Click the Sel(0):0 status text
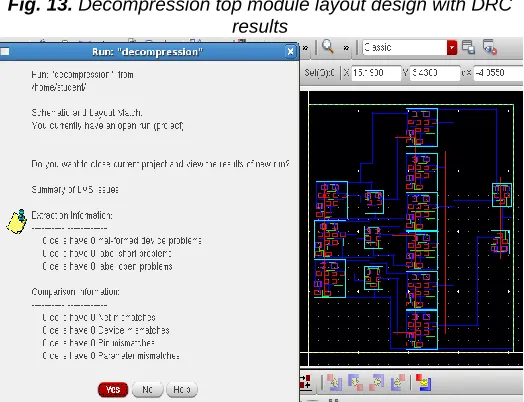 319,73
